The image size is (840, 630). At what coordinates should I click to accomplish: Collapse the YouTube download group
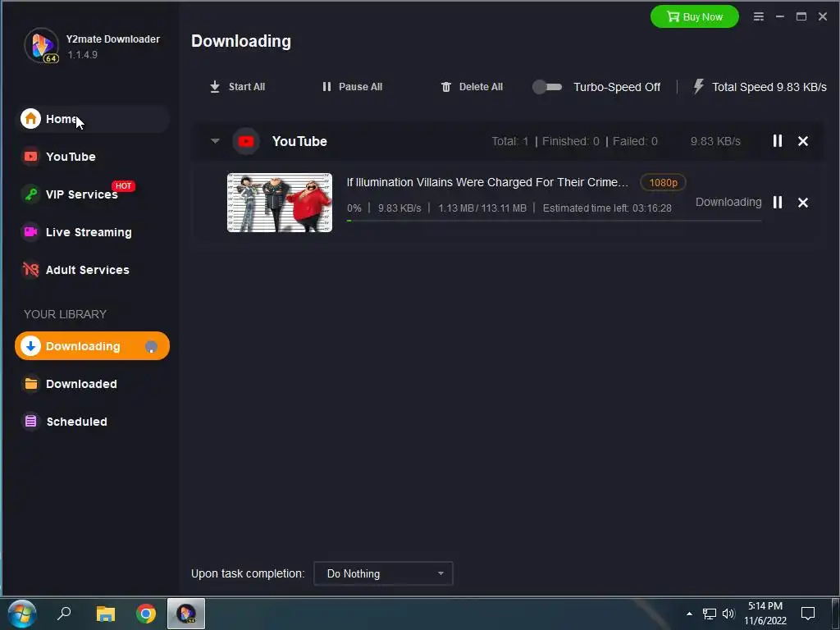coord(215,141)
